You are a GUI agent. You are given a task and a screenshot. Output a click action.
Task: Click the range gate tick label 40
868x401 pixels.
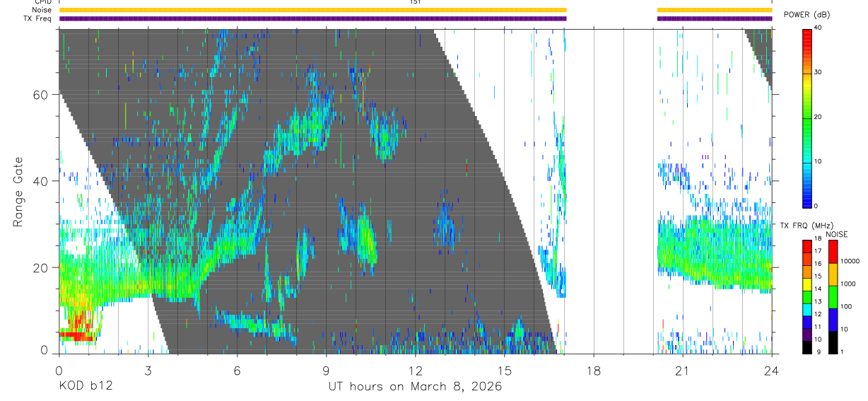pos(40,181)
